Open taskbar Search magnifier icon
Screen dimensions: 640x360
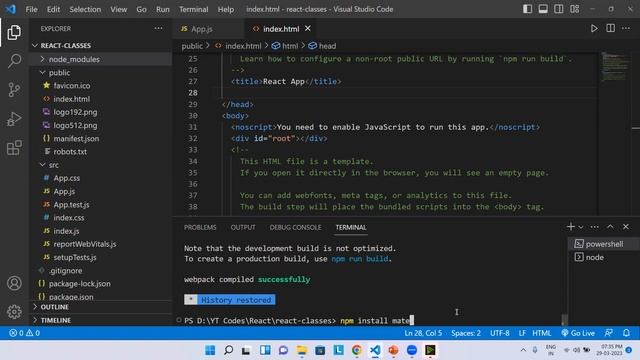point(229,350)
